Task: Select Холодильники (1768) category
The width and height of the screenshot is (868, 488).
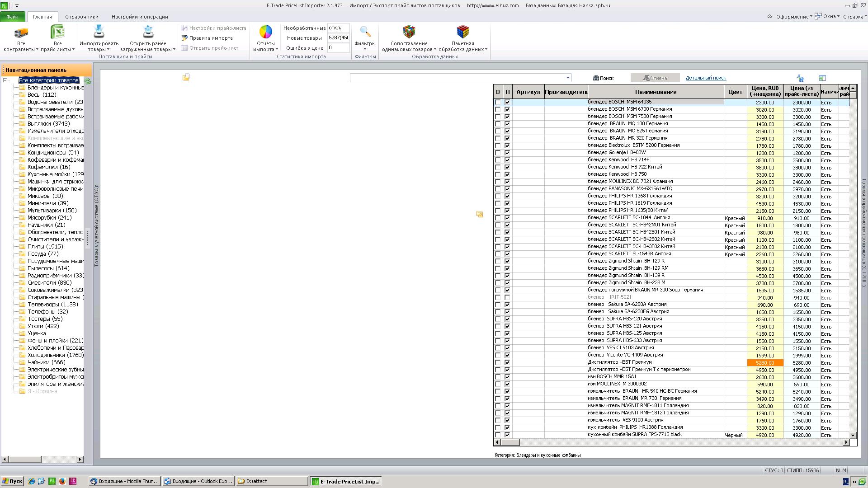Action: 55,355
